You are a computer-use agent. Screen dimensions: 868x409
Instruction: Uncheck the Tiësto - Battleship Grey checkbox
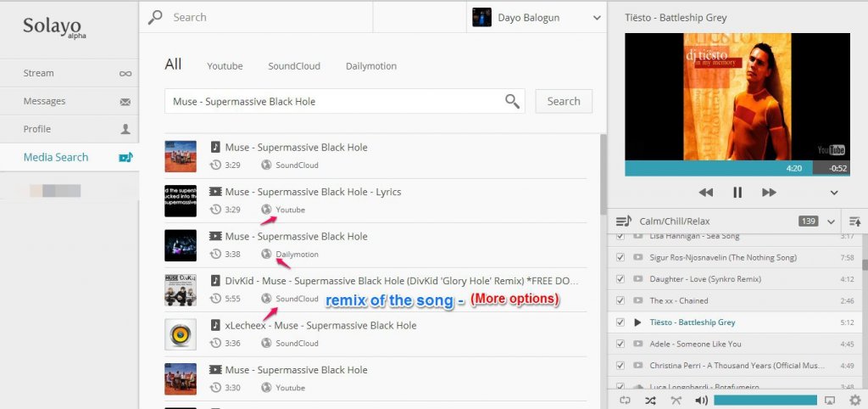point(620,322)
